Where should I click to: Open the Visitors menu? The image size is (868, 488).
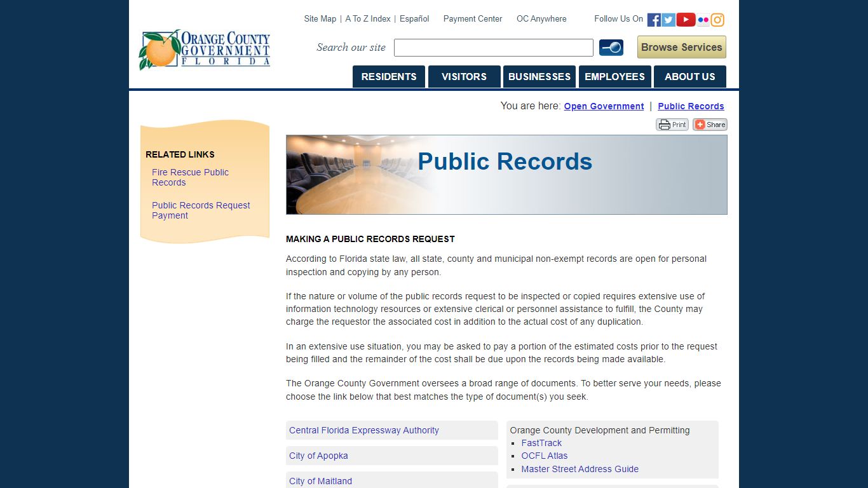point(464,76)
